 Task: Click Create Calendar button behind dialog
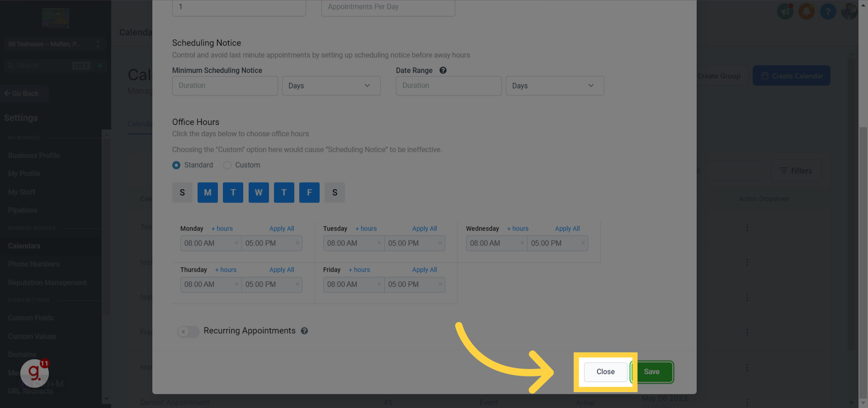[792, 76]
